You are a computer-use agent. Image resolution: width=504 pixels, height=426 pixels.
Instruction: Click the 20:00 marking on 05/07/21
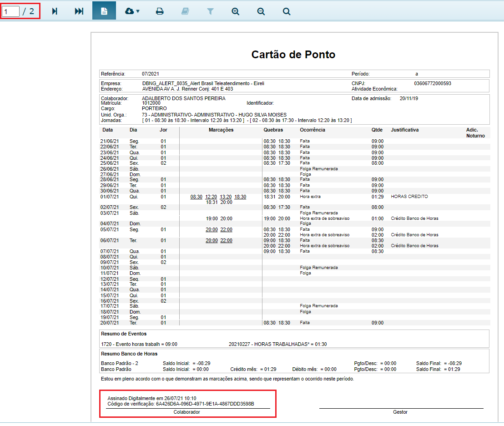(x=212, y=229)
